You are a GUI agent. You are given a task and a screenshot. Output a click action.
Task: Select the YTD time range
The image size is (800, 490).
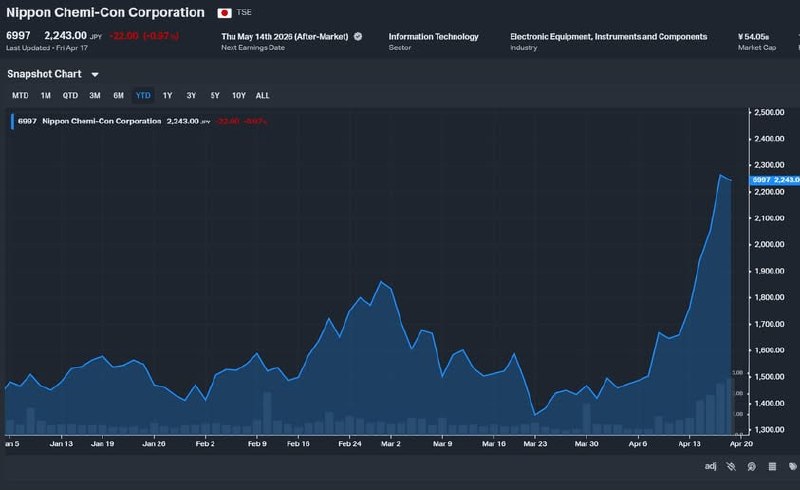tap(143, 96)
